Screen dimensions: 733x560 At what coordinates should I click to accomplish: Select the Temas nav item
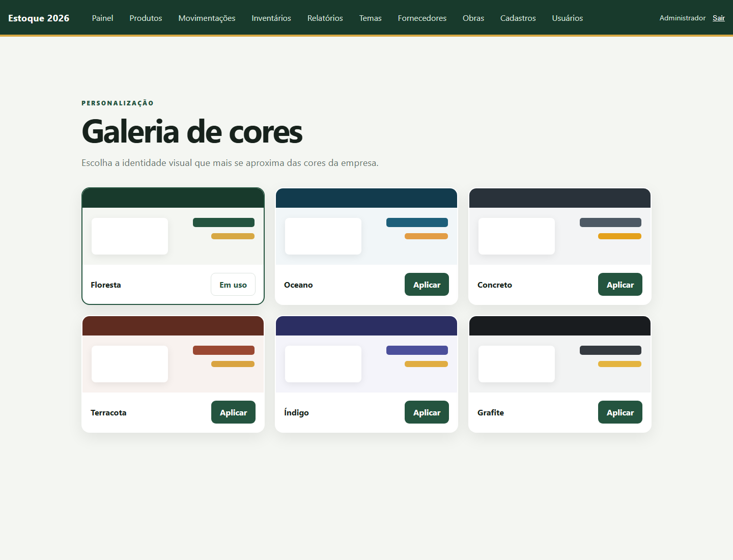[371, 18]
